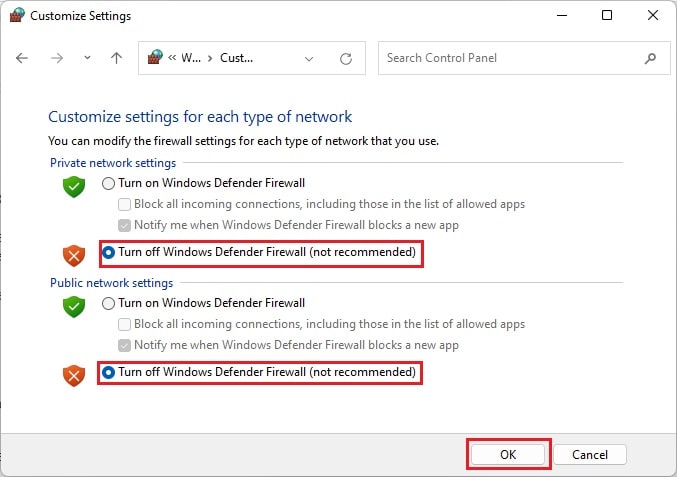
Task: Open the recent locations dropdown chevron
Action: coord(87,57)
